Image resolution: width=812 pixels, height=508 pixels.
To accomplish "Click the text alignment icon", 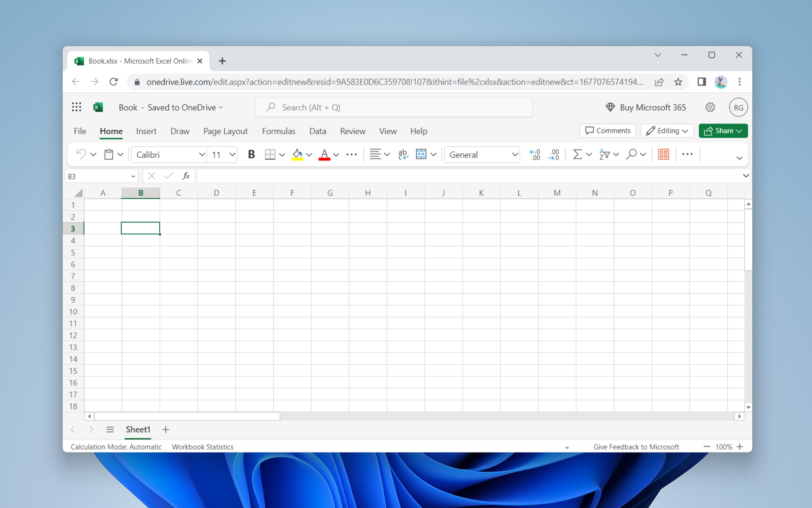I will coord(375,155).
